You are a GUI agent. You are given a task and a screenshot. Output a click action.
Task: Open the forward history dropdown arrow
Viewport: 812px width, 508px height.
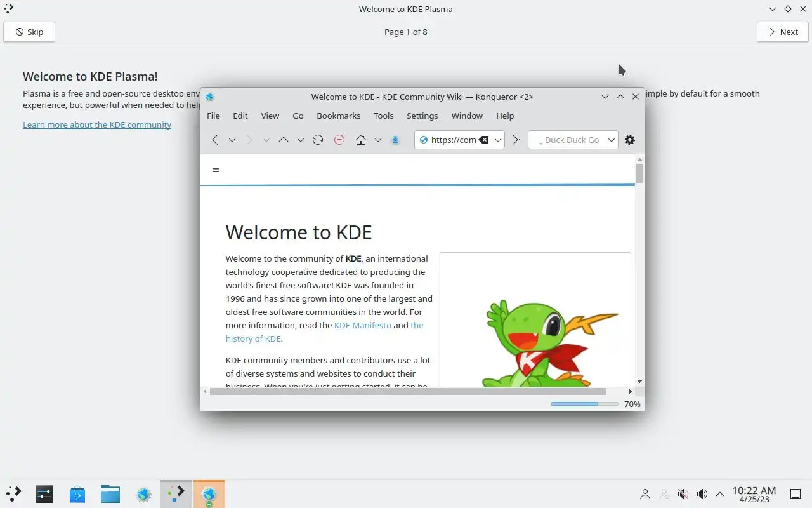coord(266,140)
